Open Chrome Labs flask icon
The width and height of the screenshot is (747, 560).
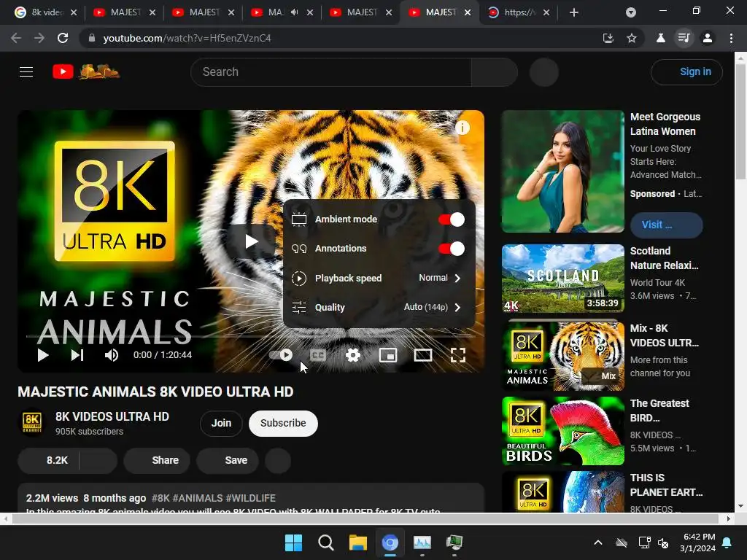click(x=661, y=38)
